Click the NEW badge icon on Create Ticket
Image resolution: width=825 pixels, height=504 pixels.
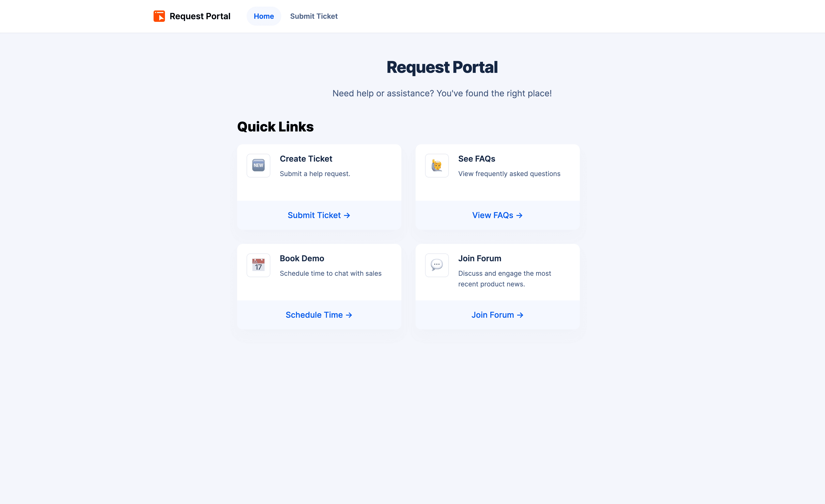pos(258,165)
